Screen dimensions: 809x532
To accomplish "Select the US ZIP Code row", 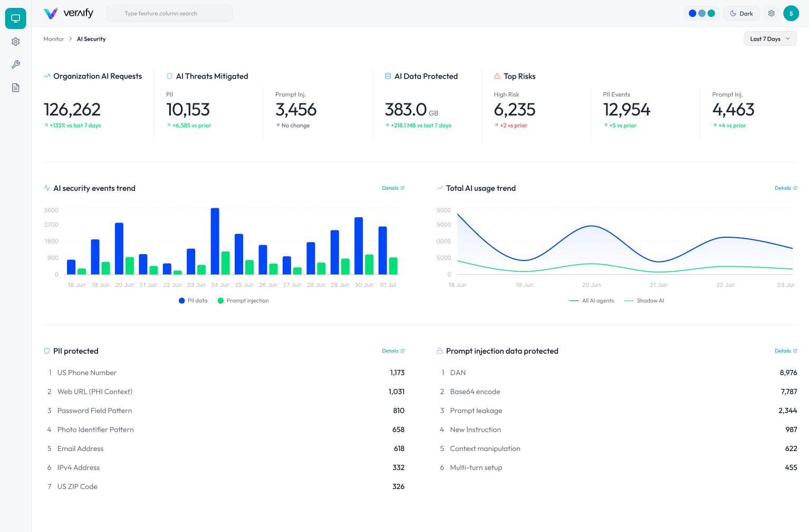I will (224, 487).
